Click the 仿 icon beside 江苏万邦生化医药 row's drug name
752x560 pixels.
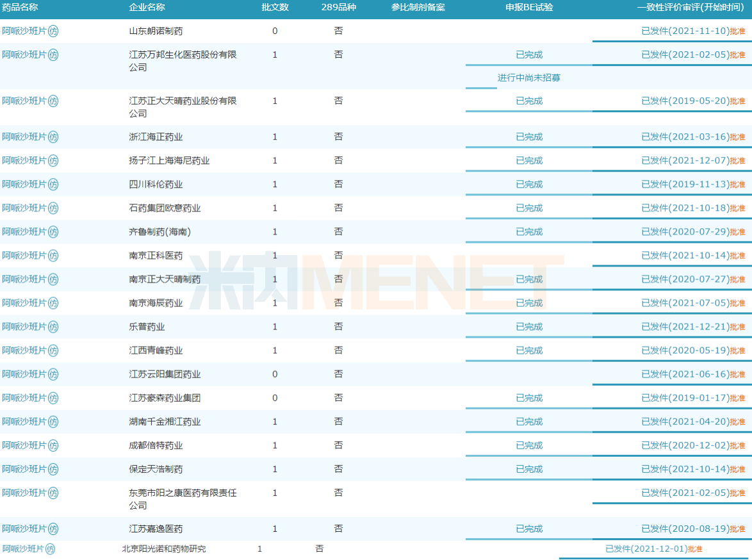[x=53, y=54]
